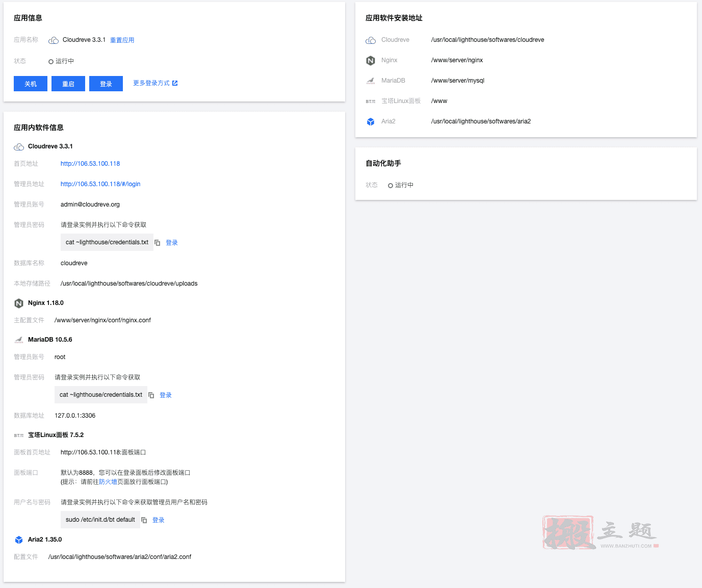Click Aria2 cube icon beside Aria2 1.35.0 heading
702x588 pixels.
(19, 540)
